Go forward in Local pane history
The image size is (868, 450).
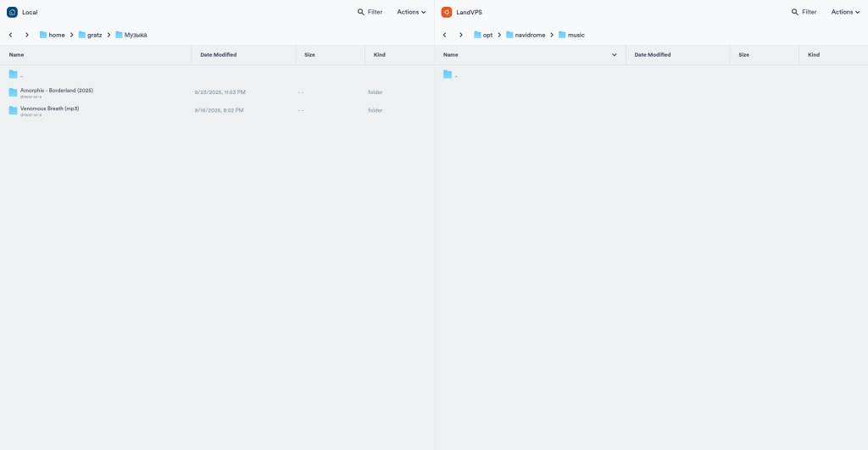tap(27, 35)
